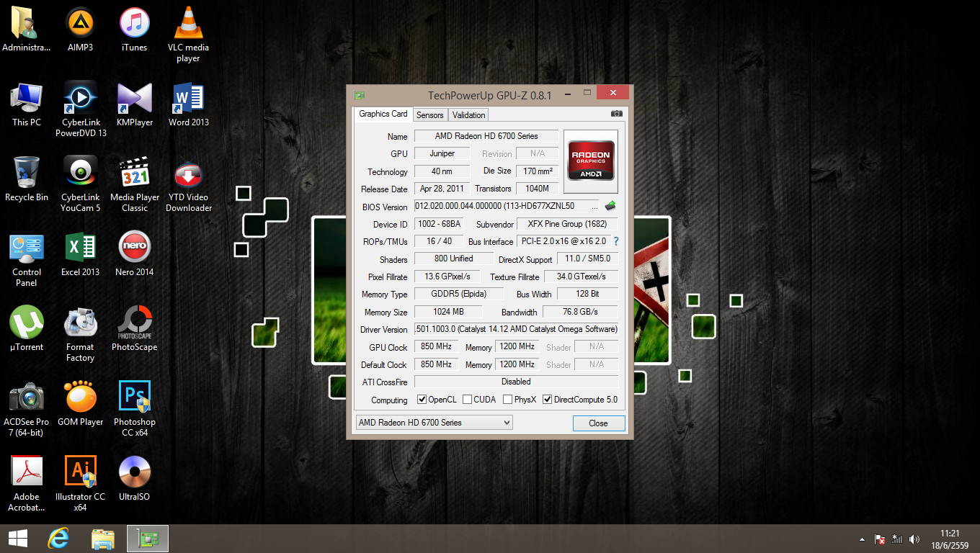Open the network status tray icon

[x=897, y=539]
